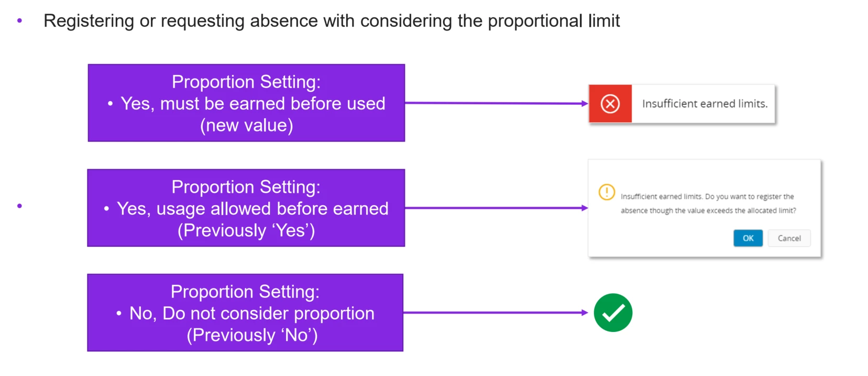Screen dimensions: 868x376
Task: Click the arrow pointing to the green checkmark
Action: pyautogui.click(x=495, y=313)
